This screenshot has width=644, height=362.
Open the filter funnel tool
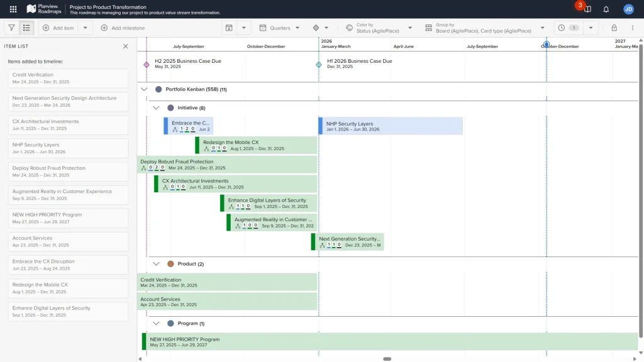pyautogui.click(x=11, y=28)
